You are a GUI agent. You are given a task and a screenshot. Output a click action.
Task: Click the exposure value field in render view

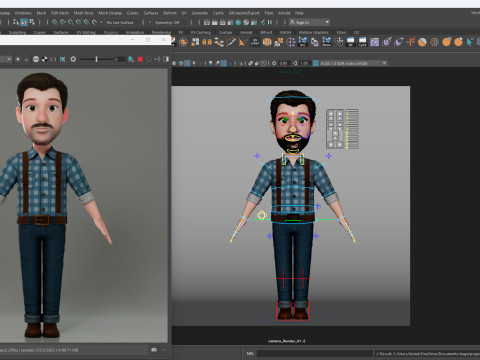(119, 59)
